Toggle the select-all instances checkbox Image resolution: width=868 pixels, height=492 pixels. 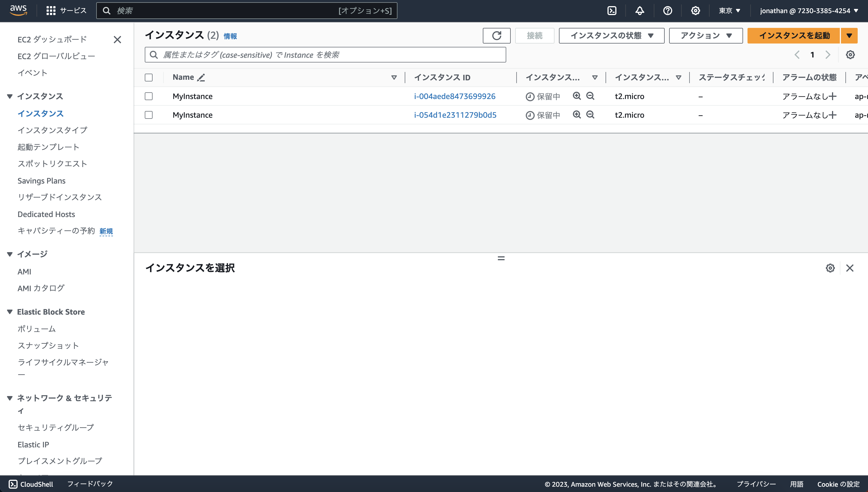pyautogui.click(x=148, y=77)
